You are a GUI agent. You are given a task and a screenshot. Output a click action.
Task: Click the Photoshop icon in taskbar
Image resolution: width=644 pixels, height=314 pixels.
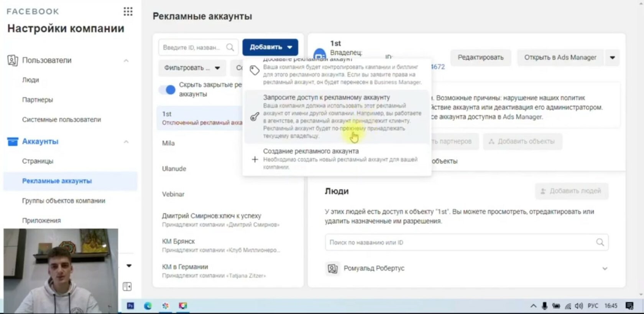pos(130,306)
